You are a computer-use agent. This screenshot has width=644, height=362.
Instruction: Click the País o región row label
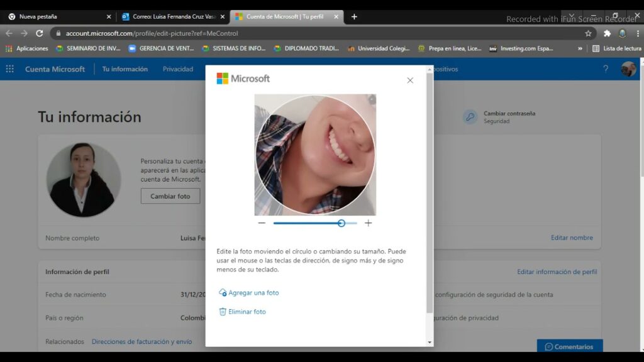(x=64, y=318)
